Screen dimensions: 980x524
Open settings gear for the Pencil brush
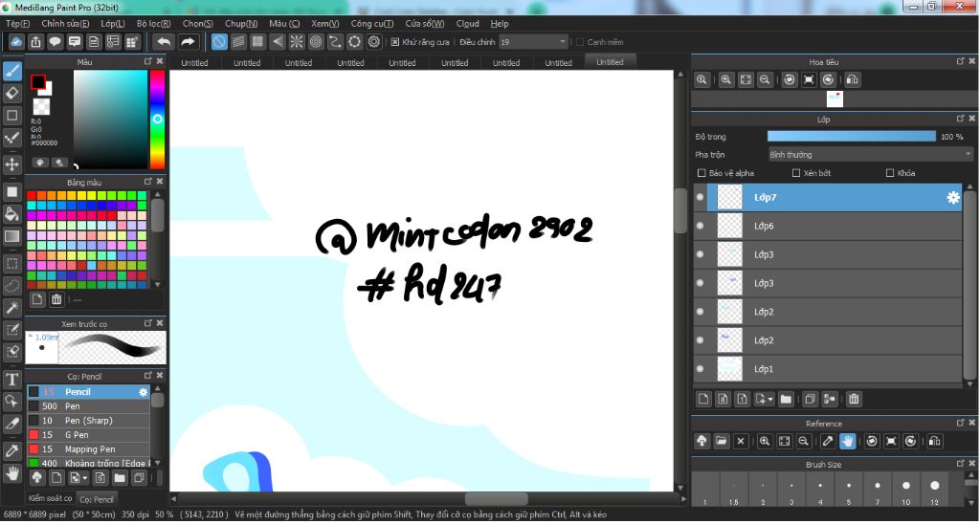(x=144, y=392)
